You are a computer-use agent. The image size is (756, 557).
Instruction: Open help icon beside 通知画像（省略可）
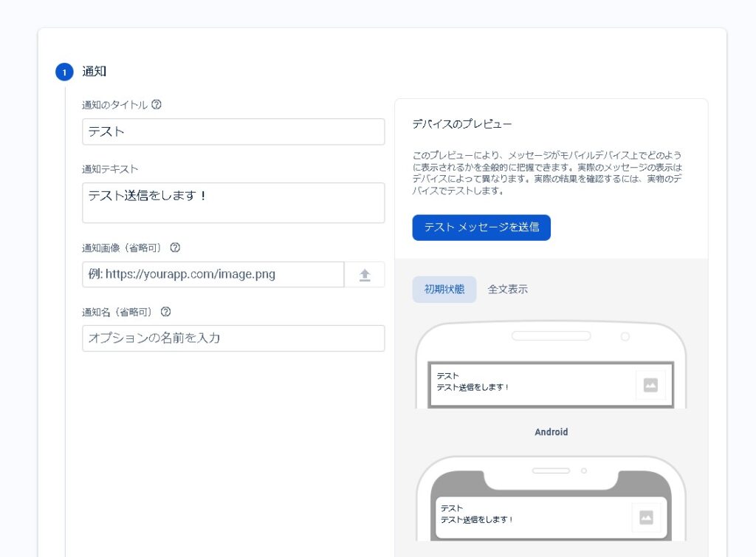(x=175, y=247)
